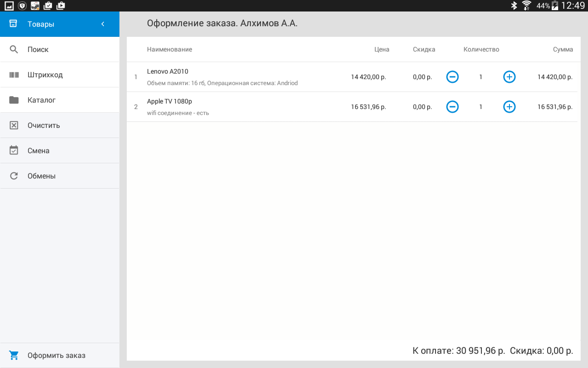Increase Lenovo A2010 quantity
This screenshot has height=368, width=588.
pos(509,77)
